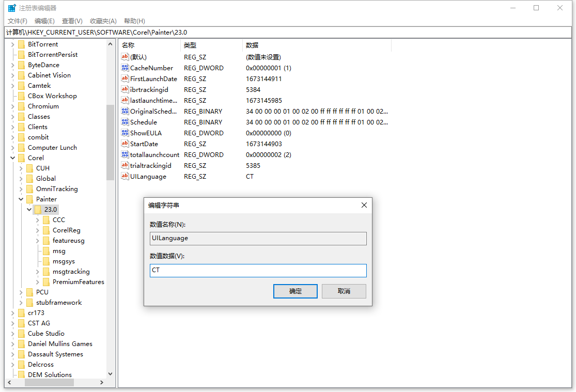Close the 编辑字符串 dialog

pos(364,205)
